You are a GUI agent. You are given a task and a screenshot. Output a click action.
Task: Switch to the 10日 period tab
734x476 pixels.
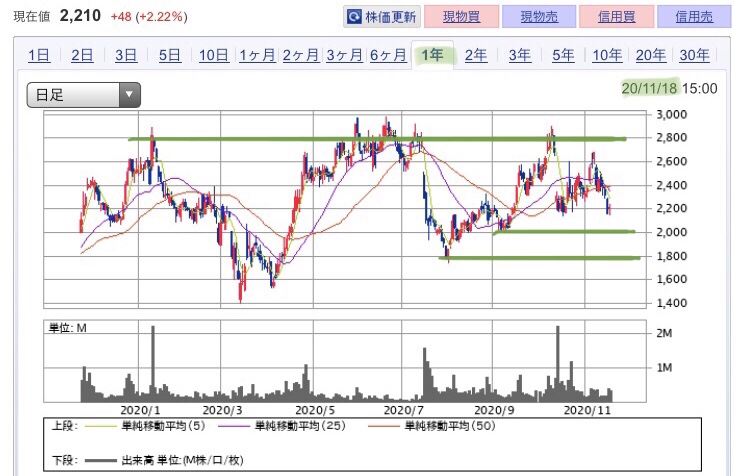[213, 55]
